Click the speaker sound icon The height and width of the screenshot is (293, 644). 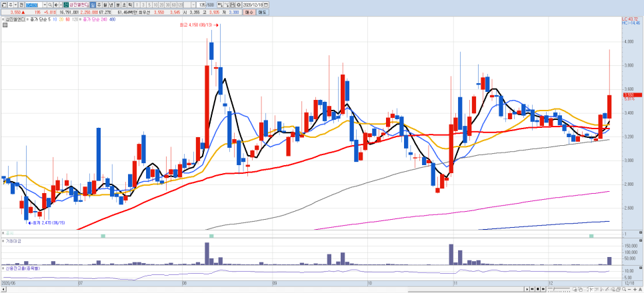pyautogui.click(x=56, y=5)
